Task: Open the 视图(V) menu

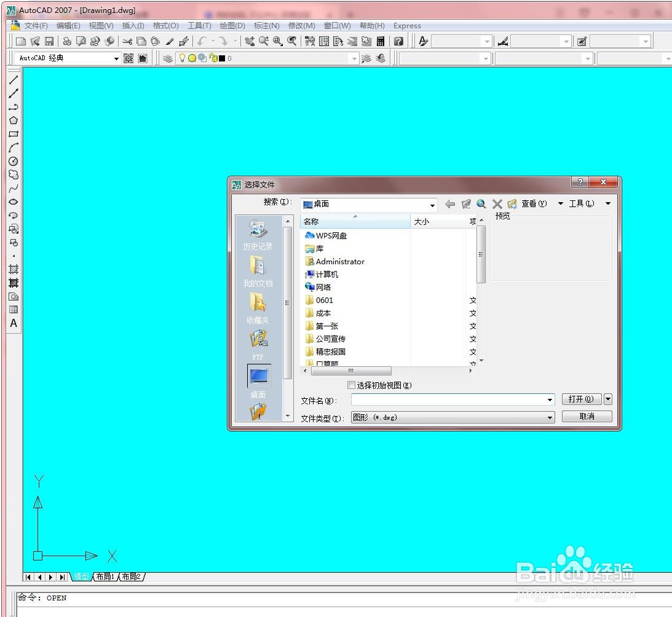Action: (101, 26)
